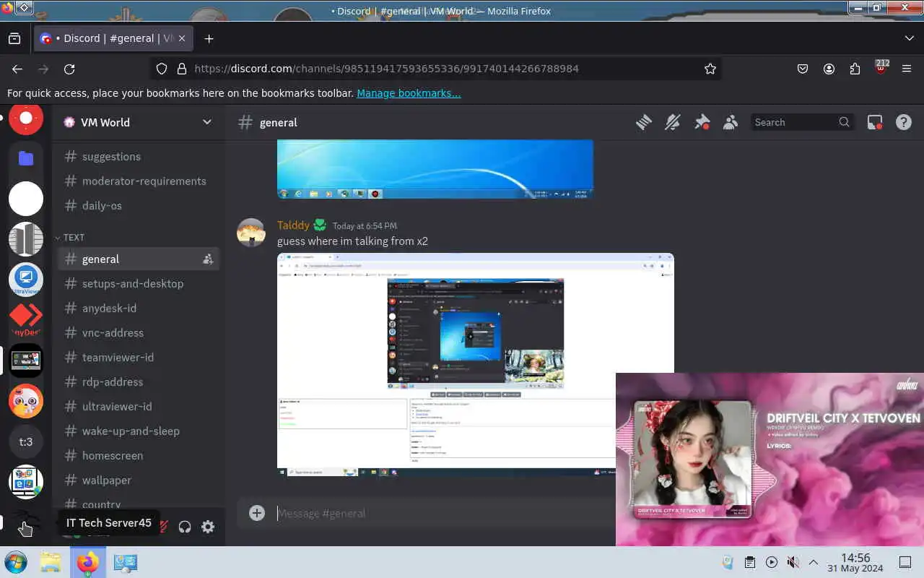This screenshot has width=924, height=578.
Task: Open pinned messages in #general
Action: 702,122
